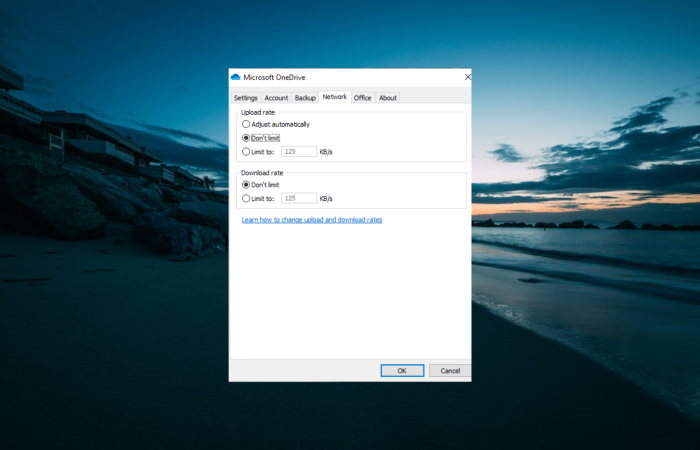Open the About tab
Viewport: 700px width, 450px height.
(388, 98)
